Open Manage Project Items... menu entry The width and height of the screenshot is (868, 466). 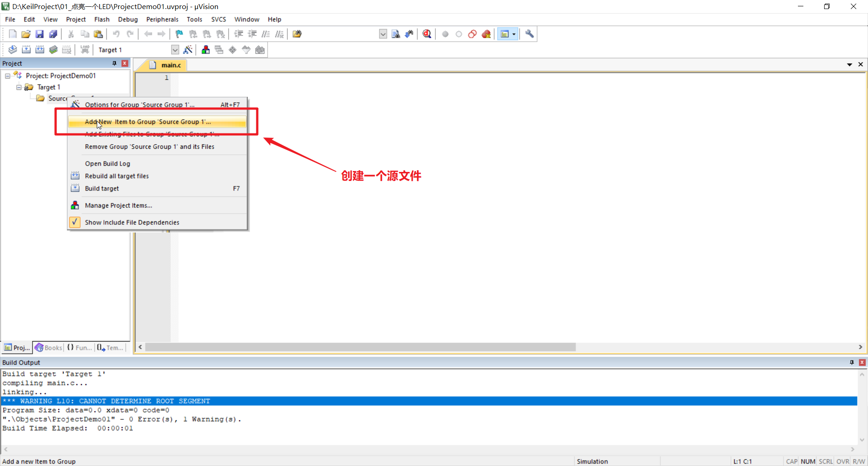[x=157, y=205]
